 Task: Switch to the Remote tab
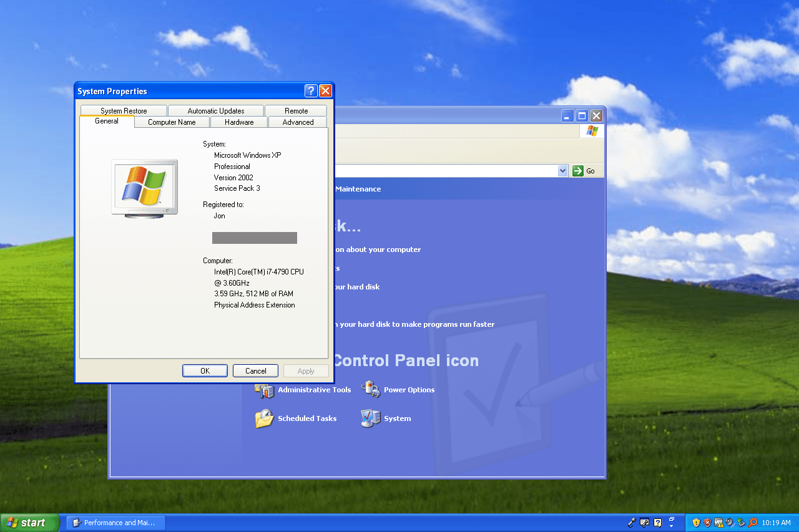coord(296,111)
